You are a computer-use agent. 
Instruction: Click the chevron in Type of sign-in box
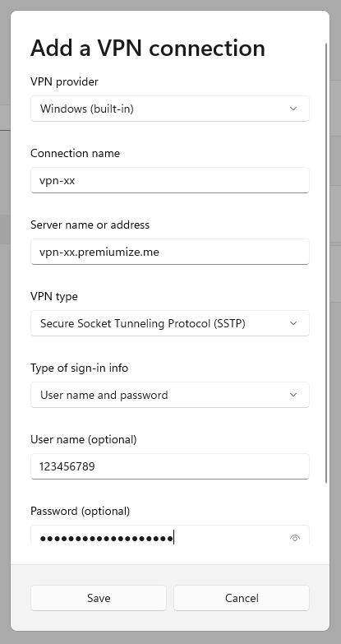click(293, 395)
